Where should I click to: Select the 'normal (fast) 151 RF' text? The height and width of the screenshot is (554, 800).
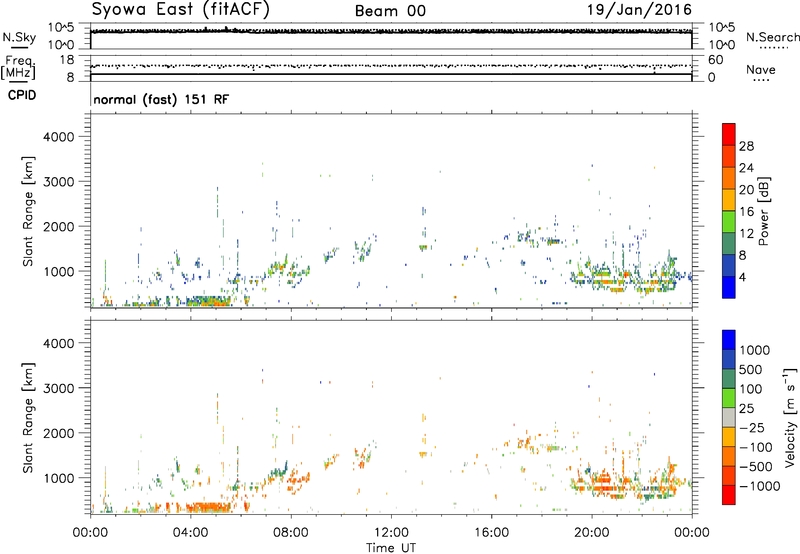click(161, 99)
